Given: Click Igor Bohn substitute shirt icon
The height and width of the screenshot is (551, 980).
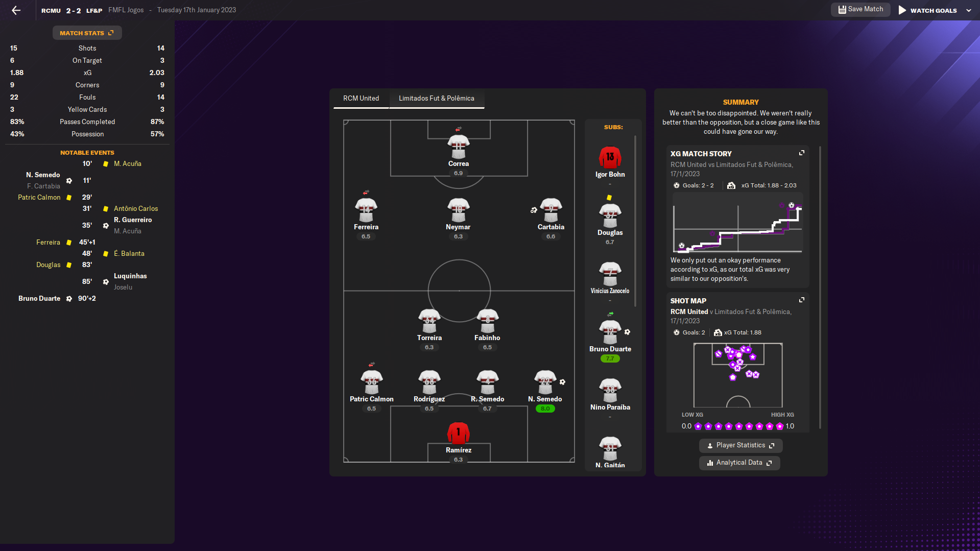Looking at the screenshot, I should point(610,157).
